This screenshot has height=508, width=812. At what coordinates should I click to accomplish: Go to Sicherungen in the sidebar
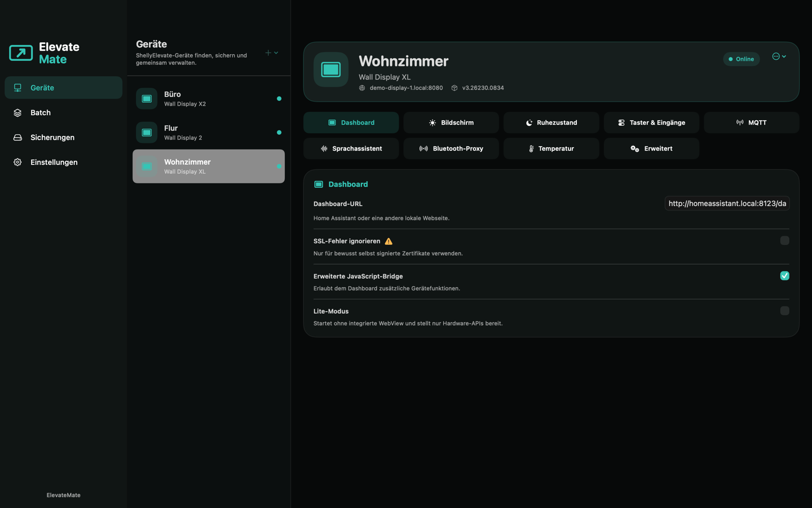tap(63, 137)
